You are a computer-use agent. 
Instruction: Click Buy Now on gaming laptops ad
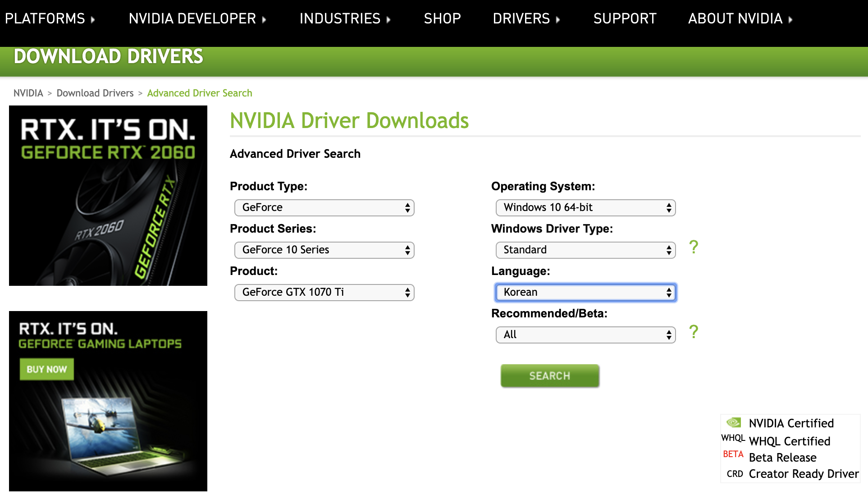click(x=46, y=369)
